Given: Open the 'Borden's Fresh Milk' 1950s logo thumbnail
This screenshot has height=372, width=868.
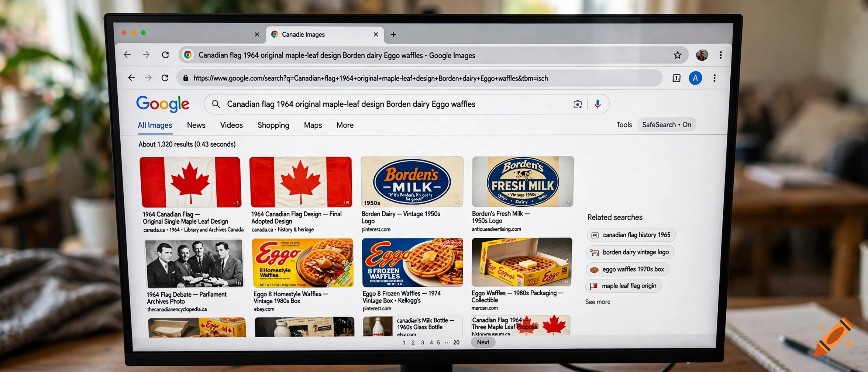Looking at the screenshot, I should pyautogui.click(x=523, y=182).
